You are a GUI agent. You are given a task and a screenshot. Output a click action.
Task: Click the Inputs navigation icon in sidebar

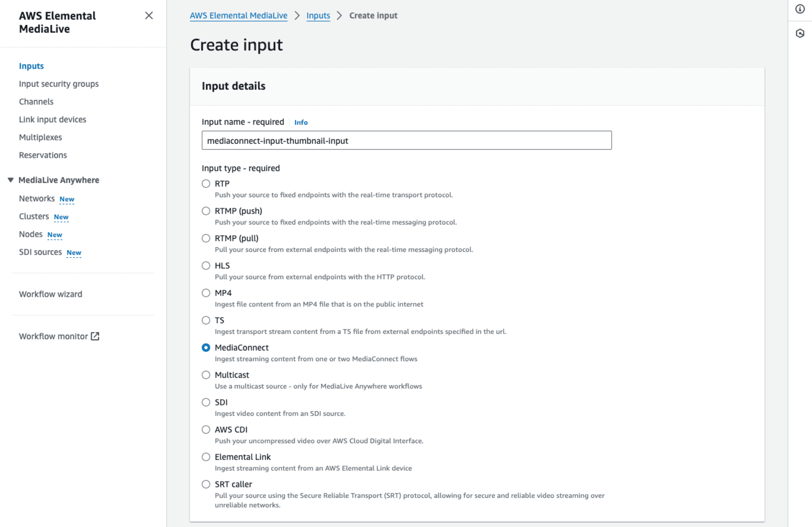click(31, 66)
